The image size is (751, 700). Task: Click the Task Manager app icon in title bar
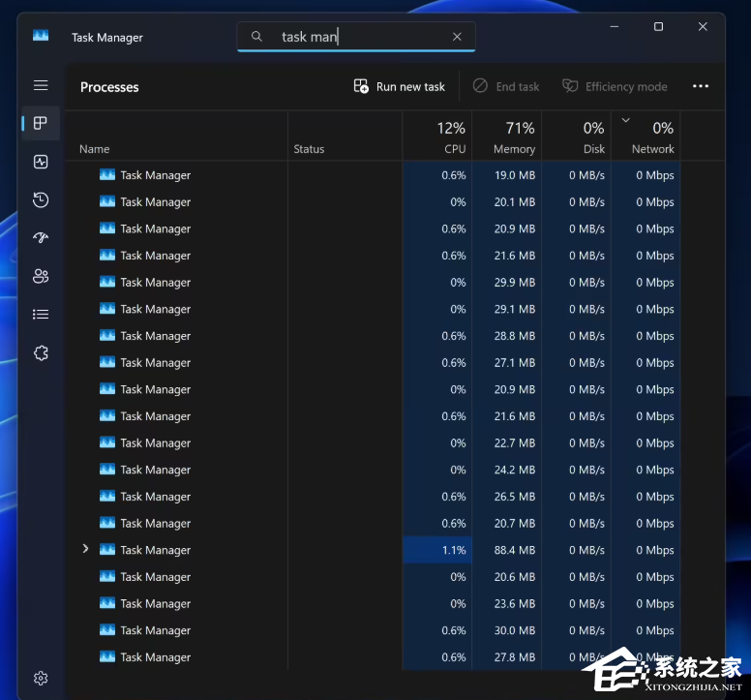pyautogui.click(x=41, y=36)
